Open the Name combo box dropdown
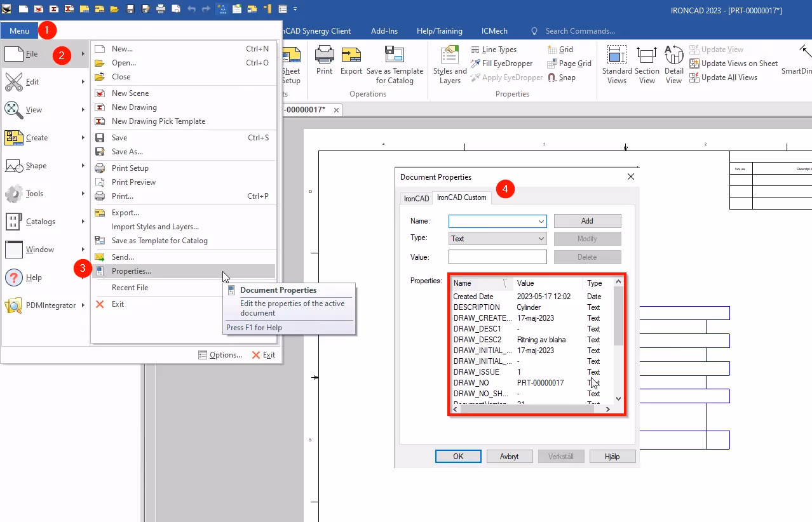 pos(541,221)
